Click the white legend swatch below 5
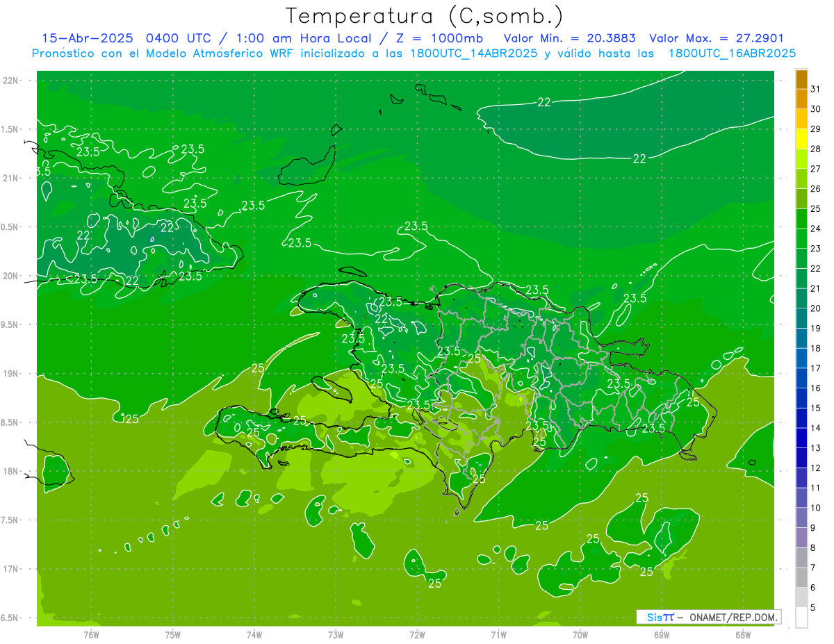 click(801, 618)
